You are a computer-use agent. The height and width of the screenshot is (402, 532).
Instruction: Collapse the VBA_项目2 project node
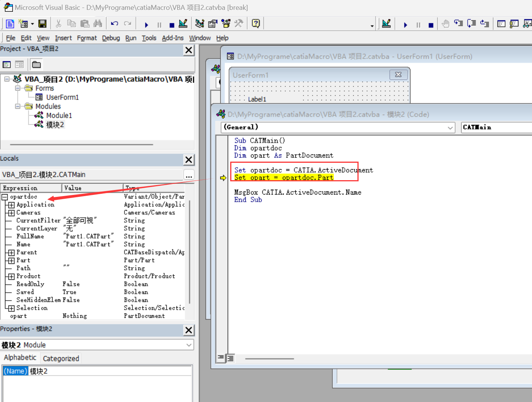point(7,79)
